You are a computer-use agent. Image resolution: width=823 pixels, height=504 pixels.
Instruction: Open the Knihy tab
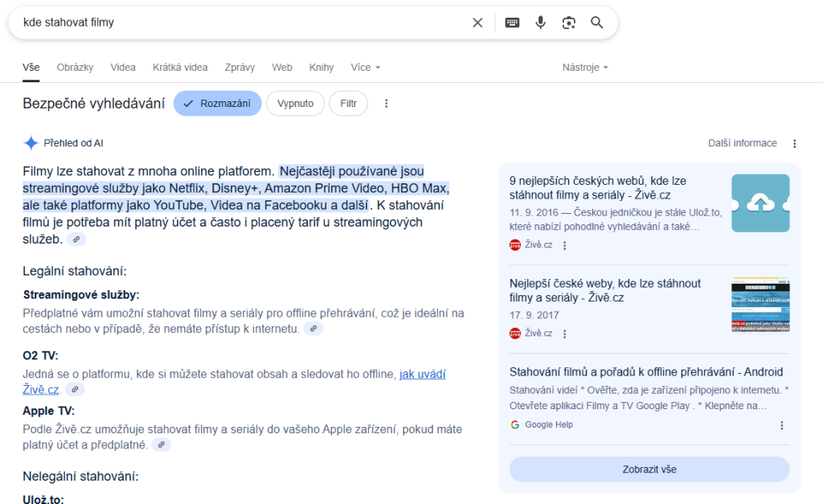tap(321, 68)
